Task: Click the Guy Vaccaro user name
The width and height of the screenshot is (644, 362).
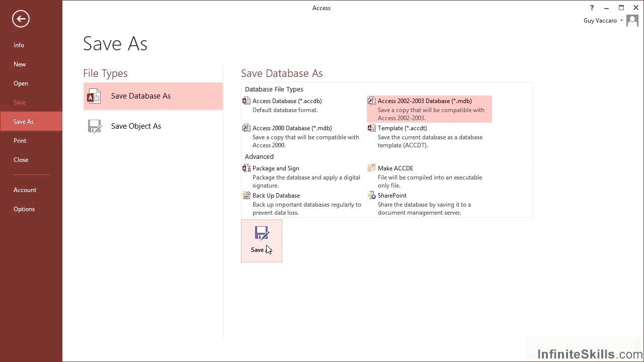Action: (x=600, y=21)
